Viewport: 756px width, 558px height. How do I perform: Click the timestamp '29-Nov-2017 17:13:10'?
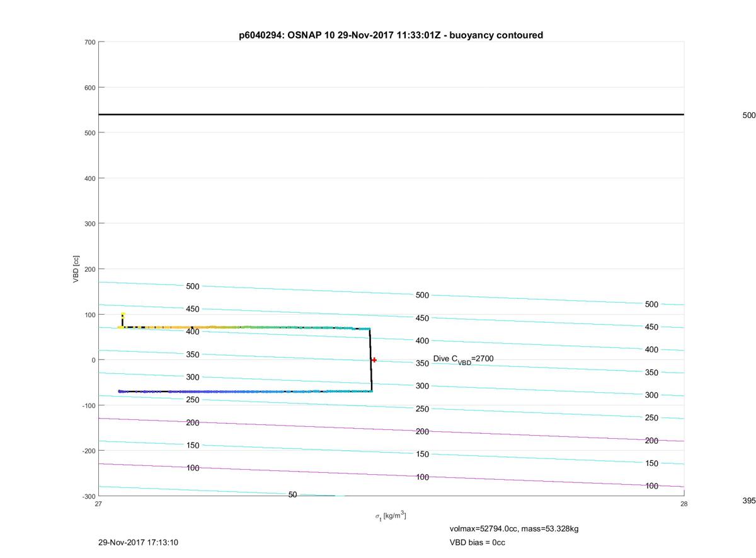tap(139, 542)
